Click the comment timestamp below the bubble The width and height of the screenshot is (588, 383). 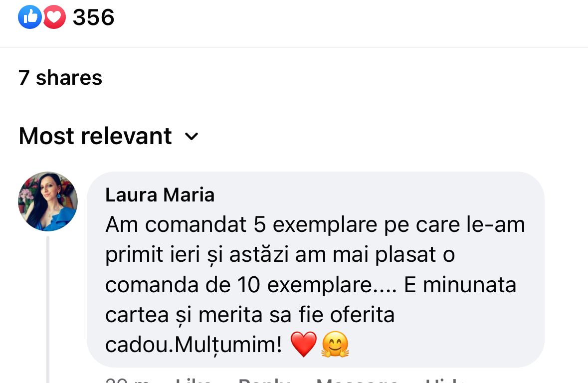tap(128, 380)
